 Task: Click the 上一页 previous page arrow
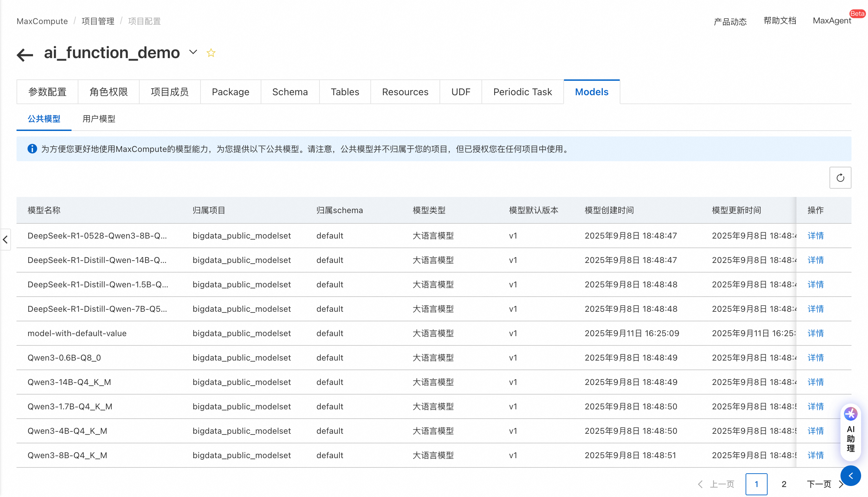pyautogui.click(x=700, y=484)
